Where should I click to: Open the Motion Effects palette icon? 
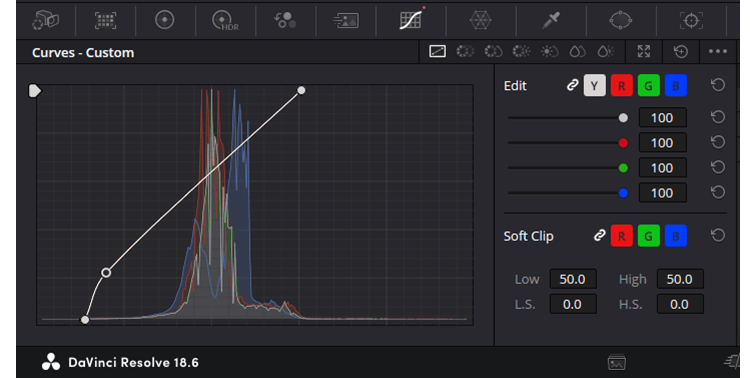[346, 20]
